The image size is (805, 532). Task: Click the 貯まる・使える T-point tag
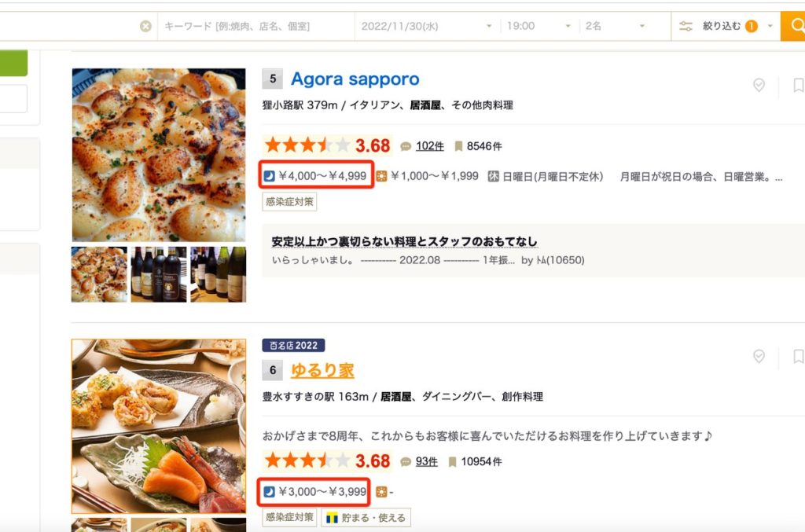(x=366, y=518)
